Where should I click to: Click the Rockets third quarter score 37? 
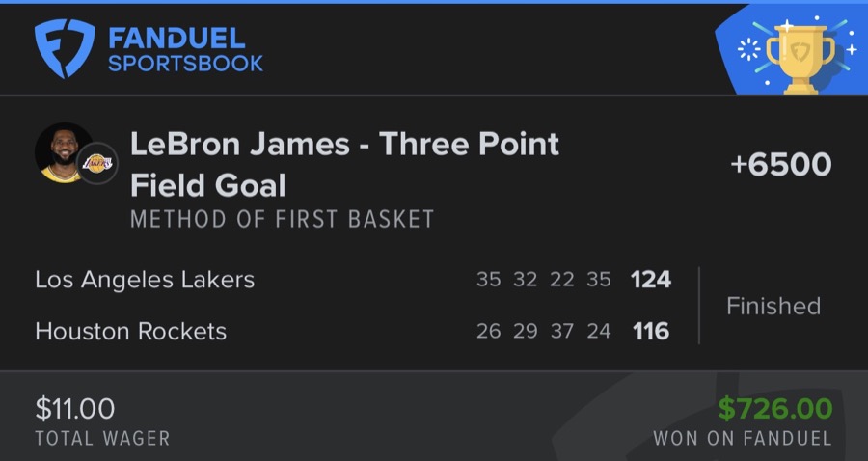click(x=562, y=331)
